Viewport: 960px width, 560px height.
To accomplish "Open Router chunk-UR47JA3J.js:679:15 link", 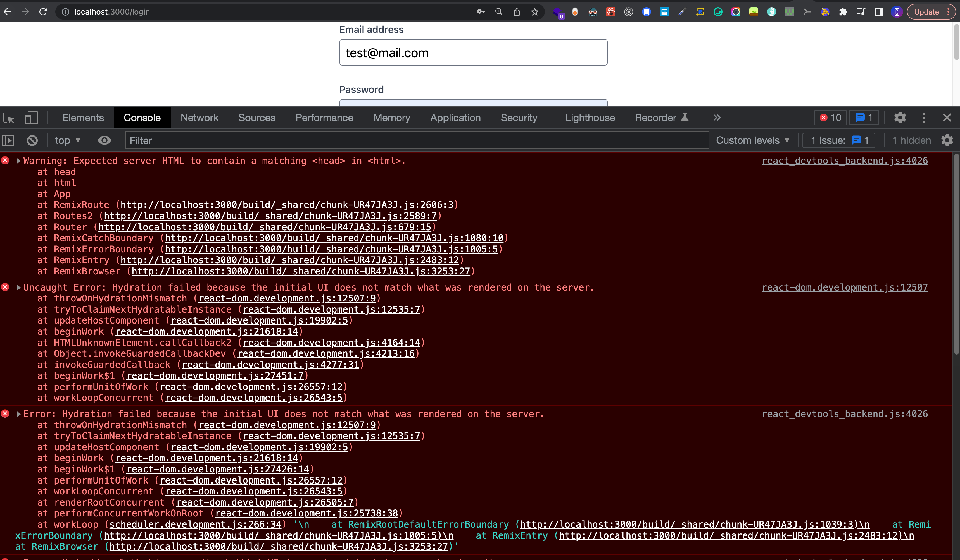I will pyautogui.click(x=265, y=227).
